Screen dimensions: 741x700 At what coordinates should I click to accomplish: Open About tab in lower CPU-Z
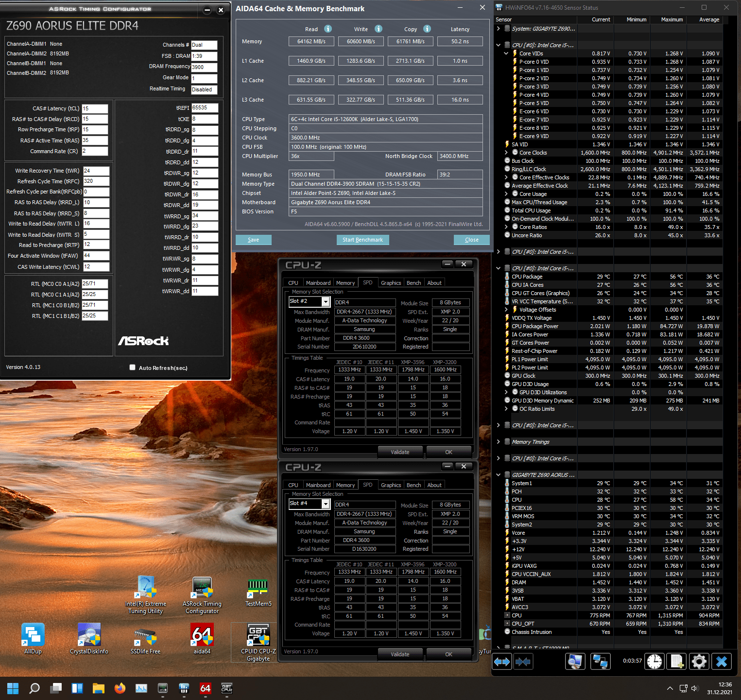(x=434, y=485)
